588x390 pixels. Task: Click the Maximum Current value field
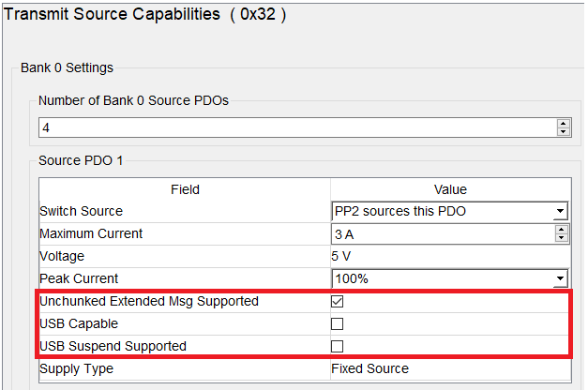(x=443, y=233)
